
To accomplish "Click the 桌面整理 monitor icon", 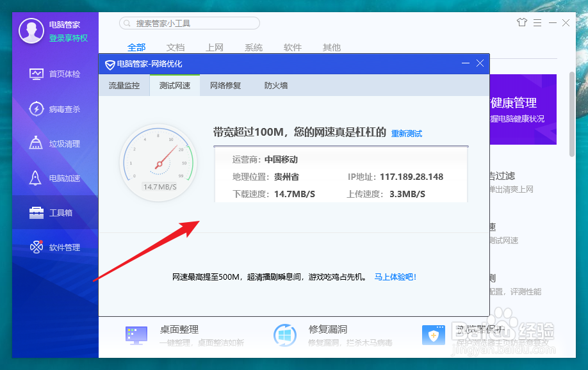I will click(136, 335).
